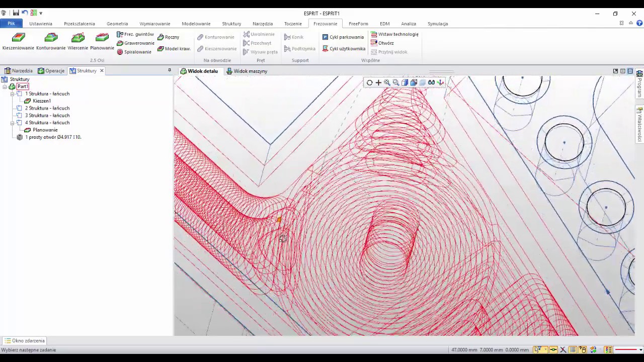Open the Geometria ribbon tab
This screenshot has height=362, width=644.
coord(117,24)
